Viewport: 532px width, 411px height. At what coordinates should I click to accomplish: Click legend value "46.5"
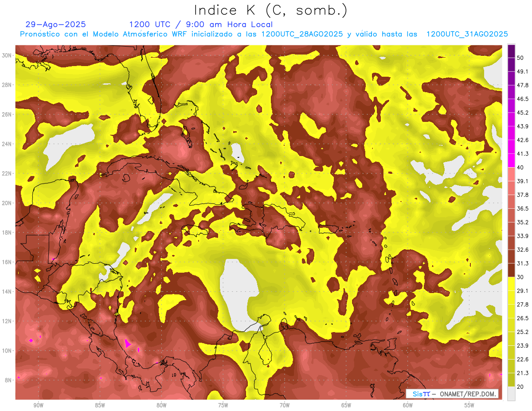pos(523,99)
